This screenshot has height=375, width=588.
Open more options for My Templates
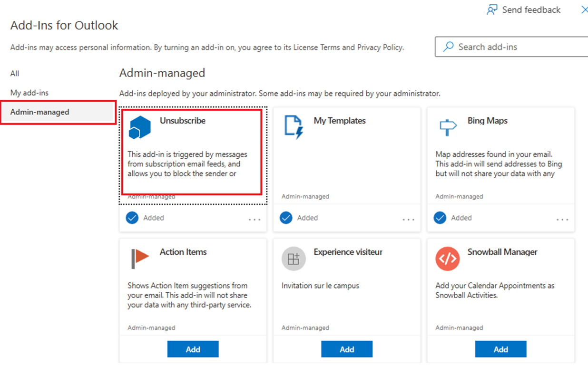tap(408, 220)
